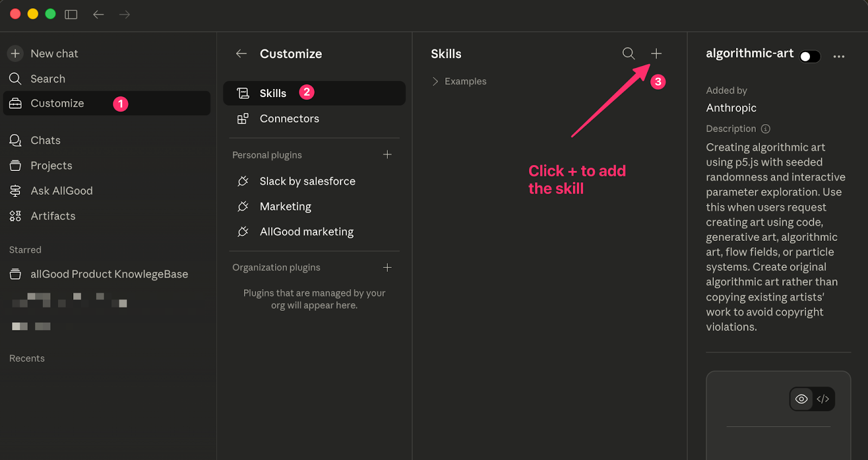Navigate back with the title bar arrow
The height and width of the screenshot is (460, 868).
point(98,15)
